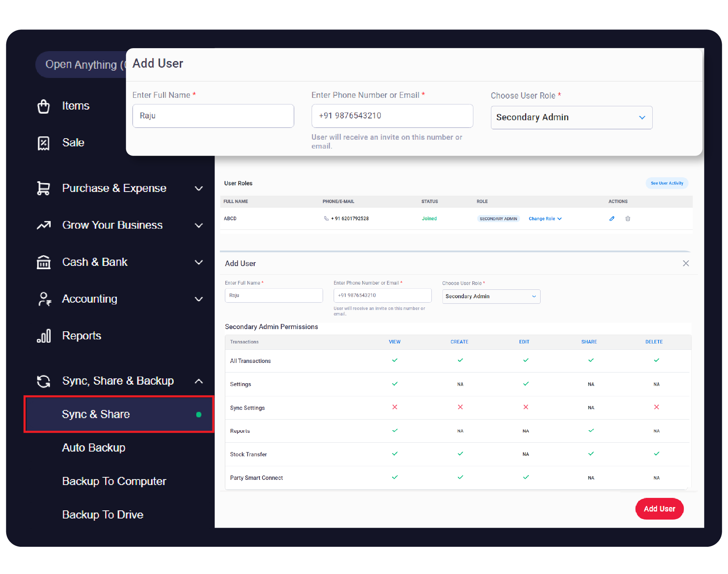Click the Purchase & Expense cart icon
This screenshot has height=574, width=728.
[x=43, y=188]
